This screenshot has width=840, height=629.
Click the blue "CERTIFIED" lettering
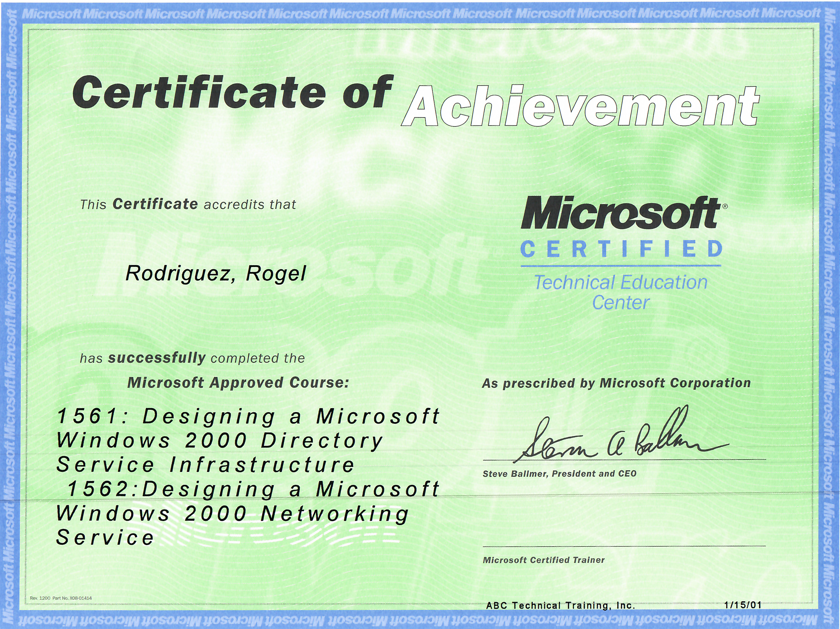621,249
